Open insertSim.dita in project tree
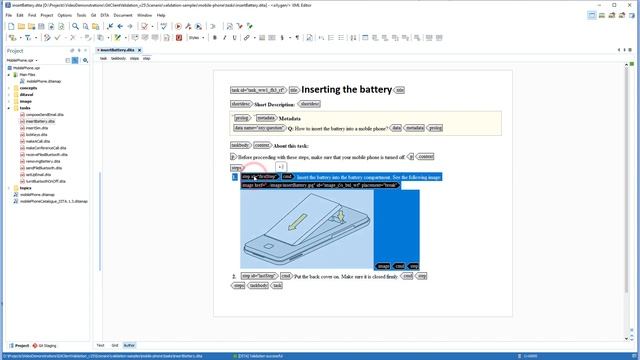 pyautogui.click(x=37, y=128)
